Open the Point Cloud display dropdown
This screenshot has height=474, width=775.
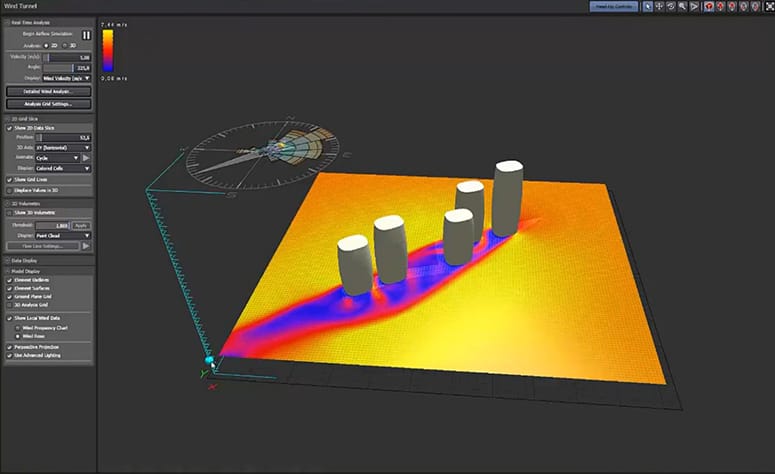click(x=65, y=235)
